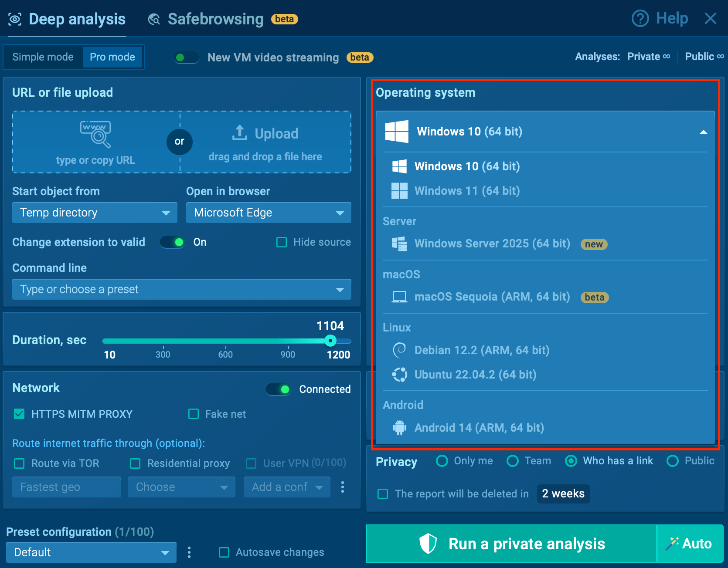Select the Android robot icon
Image resolution: width=728 pixels, height=568 pixels.
pyautogui.click(x=399, y=428)
